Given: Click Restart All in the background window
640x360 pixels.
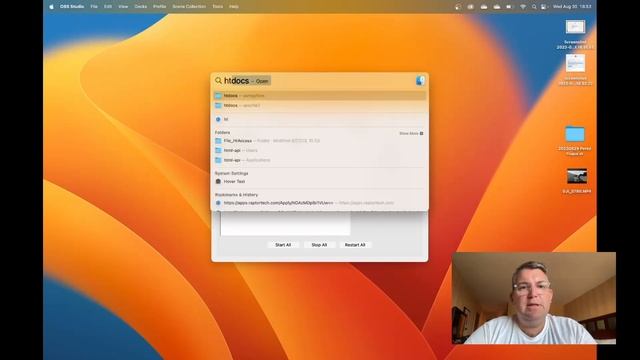Looking at the screenshot, I should click(x=355, y=245).
